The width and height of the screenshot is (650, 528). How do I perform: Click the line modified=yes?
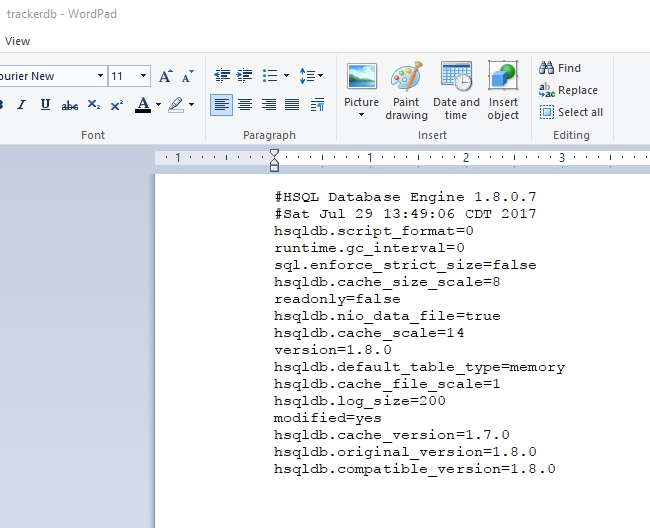coord(327,418)
